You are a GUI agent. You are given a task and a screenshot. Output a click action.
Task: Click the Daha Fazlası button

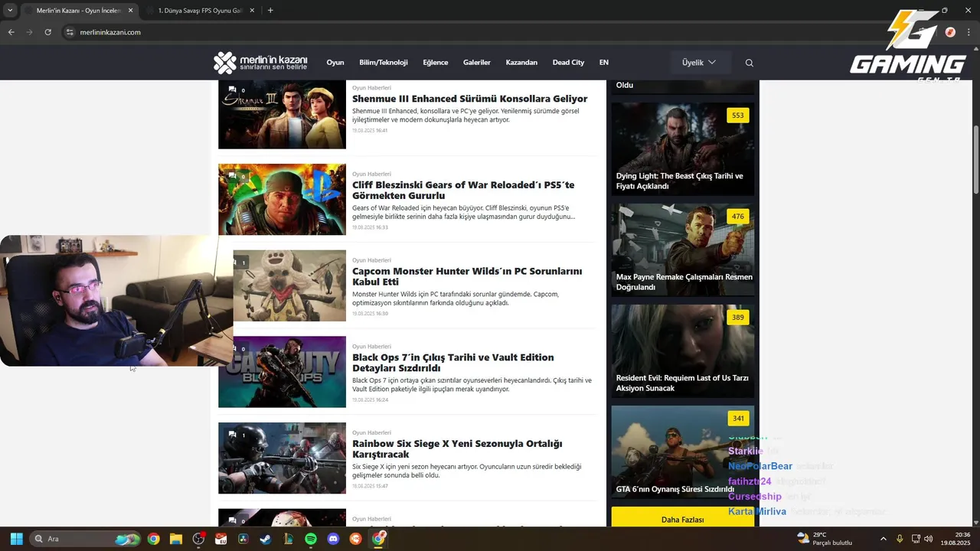coord(682,520)
